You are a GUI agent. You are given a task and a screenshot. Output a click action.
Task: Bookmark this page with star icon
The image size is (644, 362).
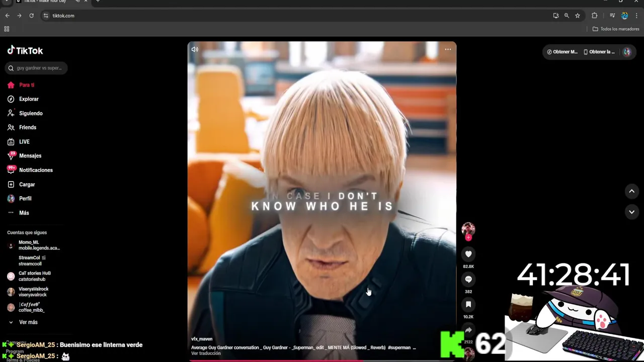pyautogui.click(x=578, y=16)
